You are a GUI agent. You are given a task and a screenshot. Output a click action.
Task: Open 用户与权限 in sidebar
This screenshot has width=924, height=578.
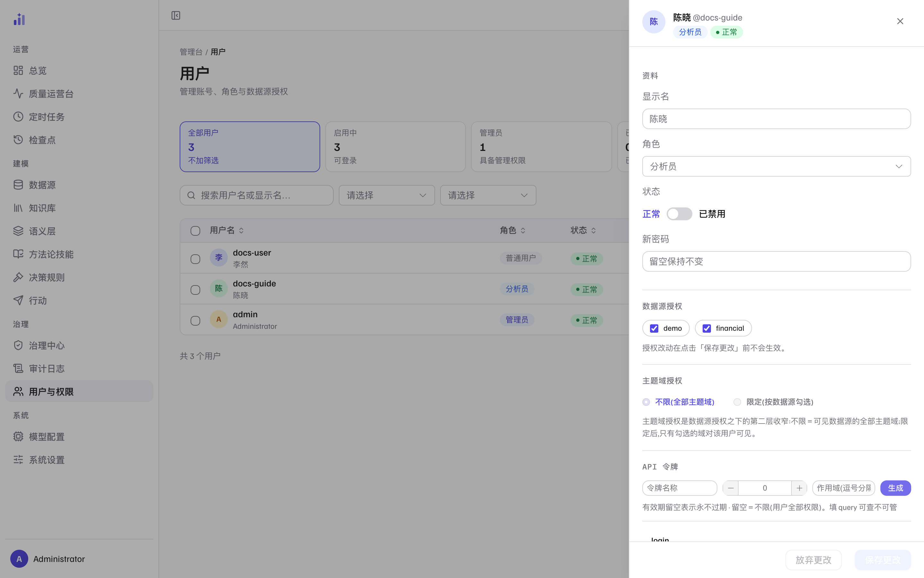click(x=79, y=391)
